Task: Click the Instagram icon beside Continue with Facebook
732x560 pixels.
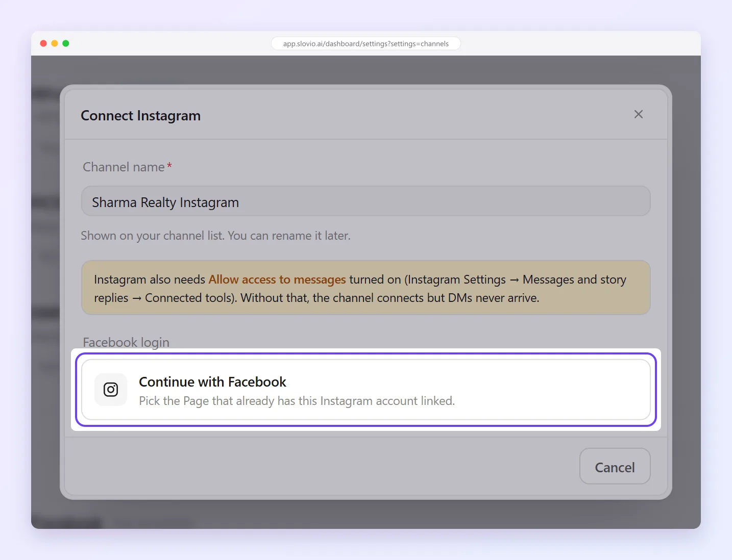Action: [111, 390]
